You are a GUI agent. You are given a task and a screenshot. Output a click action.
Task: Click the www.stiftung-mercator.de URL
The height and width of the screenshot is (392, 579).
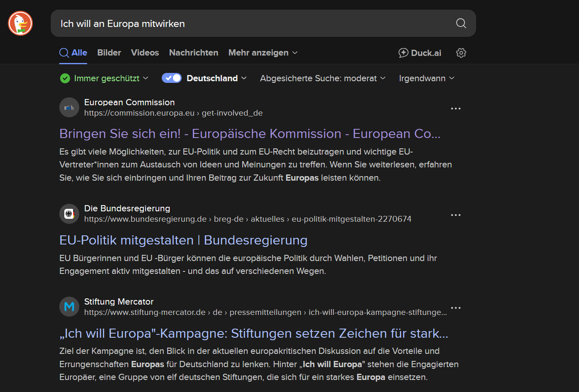[x=265, y=312]
